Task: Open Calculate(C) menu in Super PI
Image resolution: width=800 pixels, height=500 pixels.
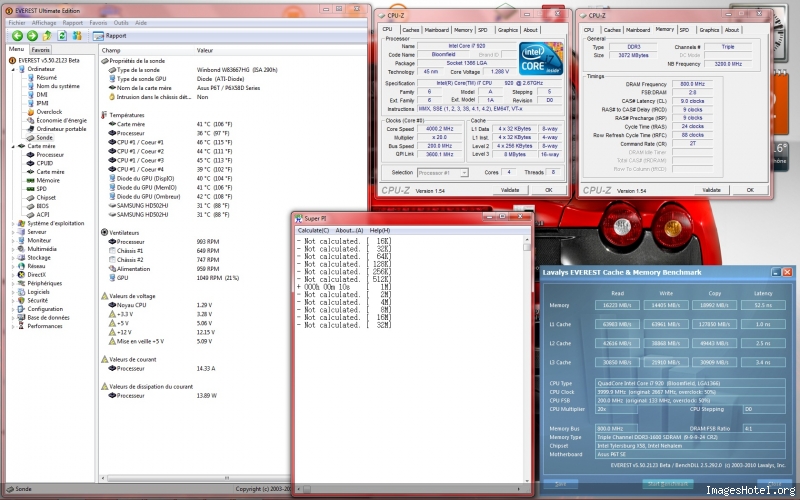Action: coord(313,231)
